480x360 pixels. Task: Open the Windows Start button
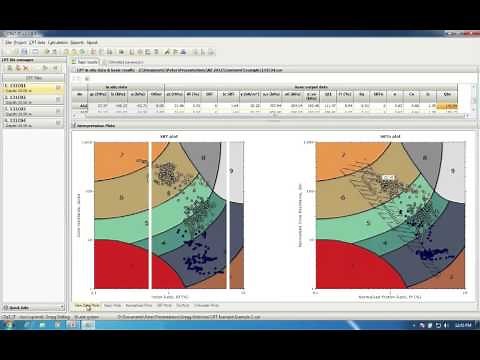tap(9, 325)
